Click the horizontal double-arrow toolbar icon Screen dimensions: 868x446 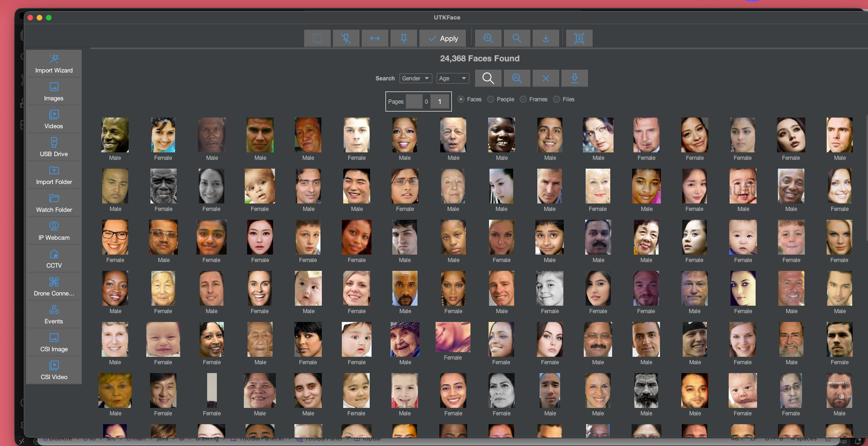click(x=375, y=39)
